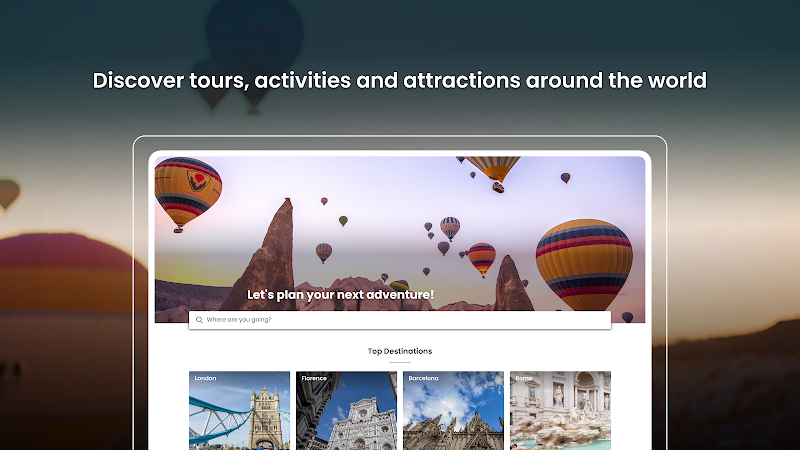The image size is (800, 450).
Task: Open the Rome Trevi Fountain photo
Action: pyautogui.click(x=560, y=411)
